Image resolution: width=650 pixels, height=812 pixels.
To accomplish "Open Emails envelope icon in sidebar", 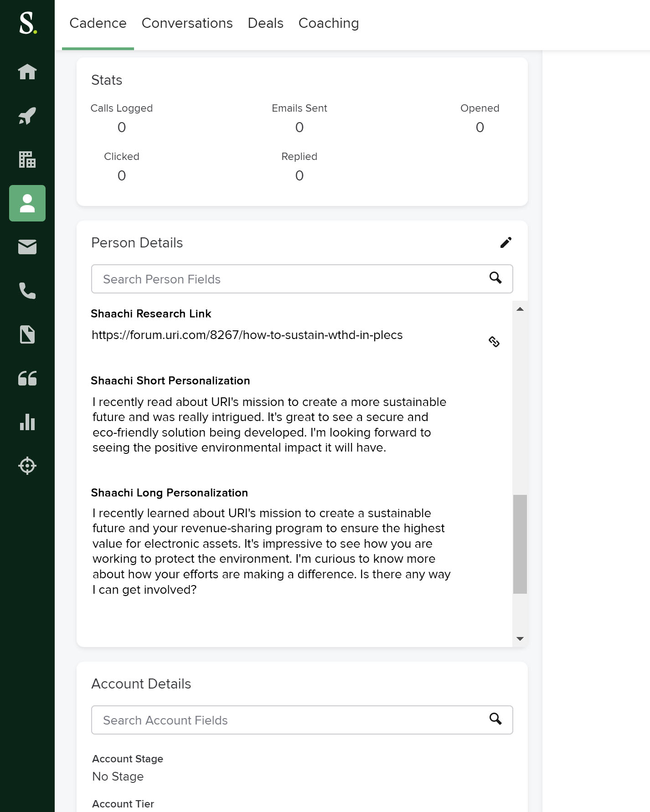I will coord(27,247).
